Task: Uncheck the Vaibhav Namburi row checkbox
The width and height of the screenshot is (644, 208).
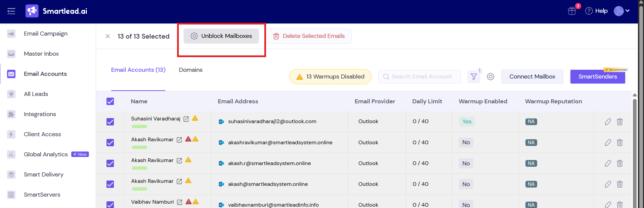Action: click(x=110, y=204)
